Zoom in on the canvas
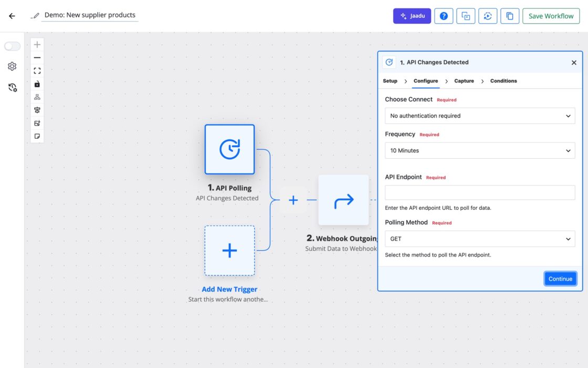This screenshot has width=588, height=368. [x=37, y=45]
